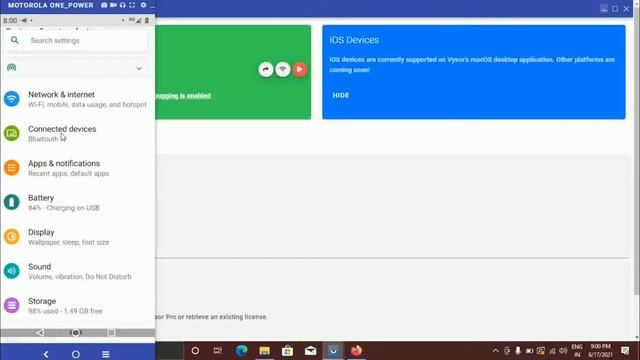Click the Wi-Fi icon for Network & internet
The image size is (640, 360).
(11, 99)
